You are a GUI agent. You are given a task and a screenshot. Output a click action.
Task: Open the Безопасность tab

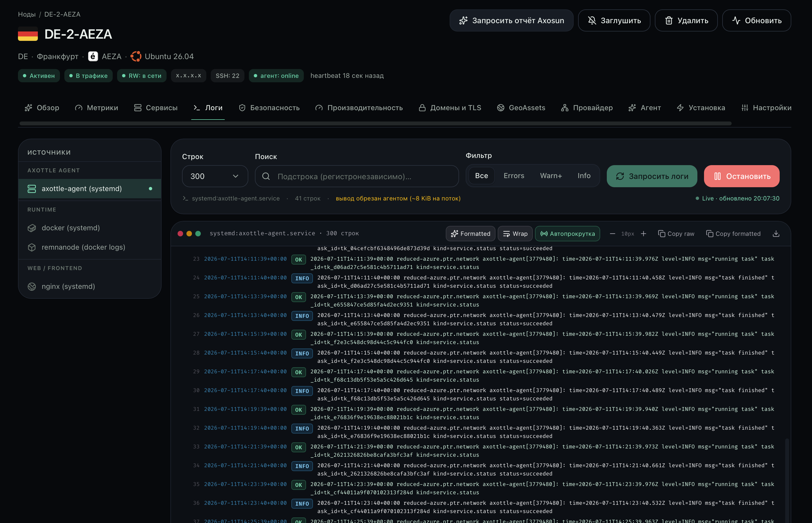tap(269, 108)
